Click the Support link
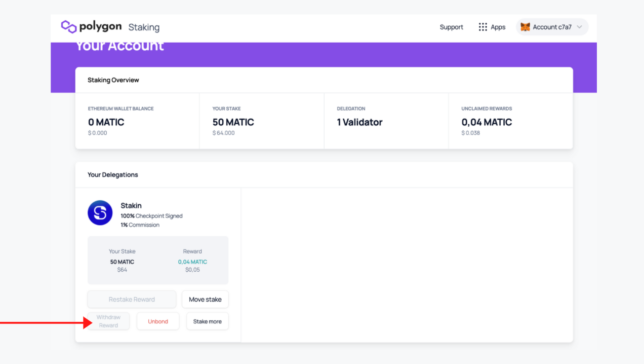 click(451, 27)
